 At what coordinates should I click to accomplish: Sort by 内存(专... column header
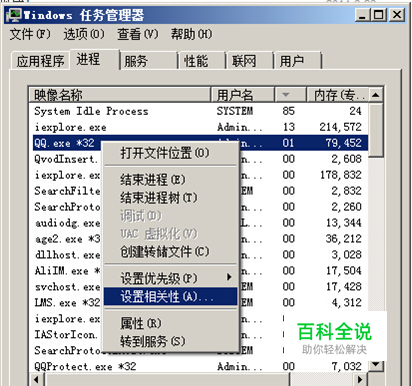338,95
